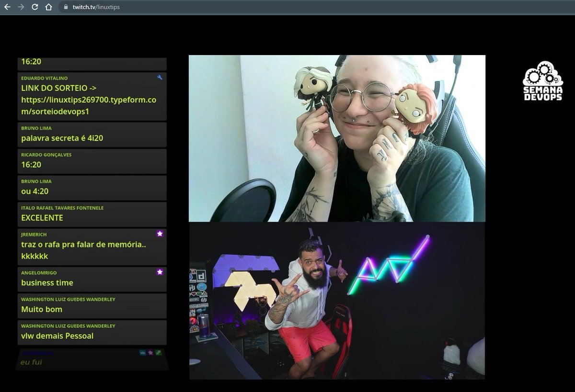Click the message 'EXCELENTE'
The height and width of the screenshot is (392, 575).
pyautogui.click(x=42, y=218)
